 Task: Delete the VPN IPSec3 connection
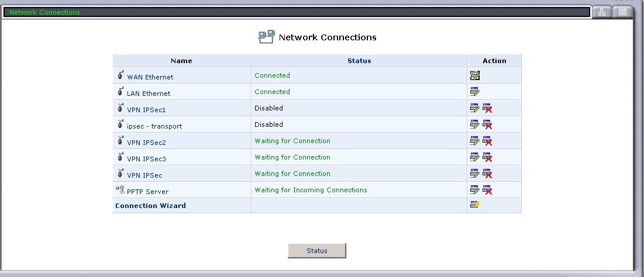(487, 157)
